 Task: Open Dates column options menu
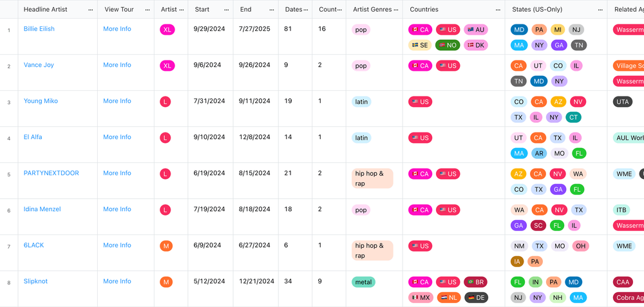coord(305,10)
